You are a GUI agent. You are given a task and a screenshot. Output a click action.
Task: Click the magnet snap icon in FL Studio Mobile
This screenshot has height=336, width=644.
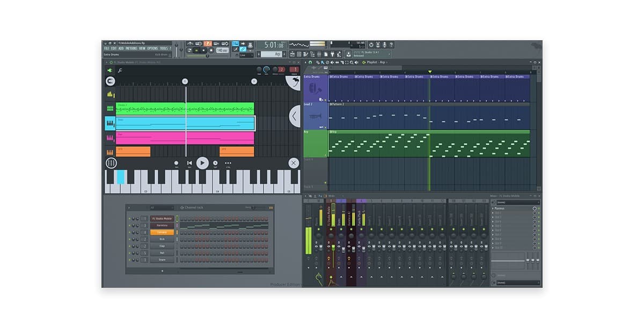pyautogui.click(x=111, y=81)
